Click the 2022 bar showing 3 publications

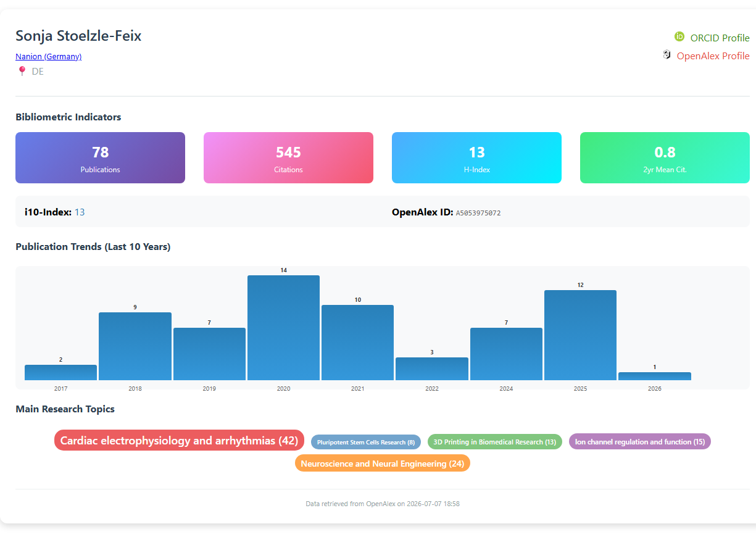(432, 369)
